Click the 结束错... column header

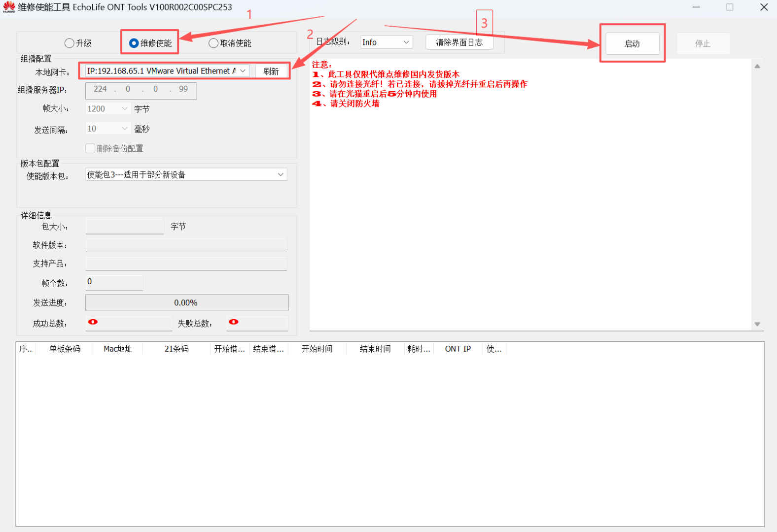269,349
